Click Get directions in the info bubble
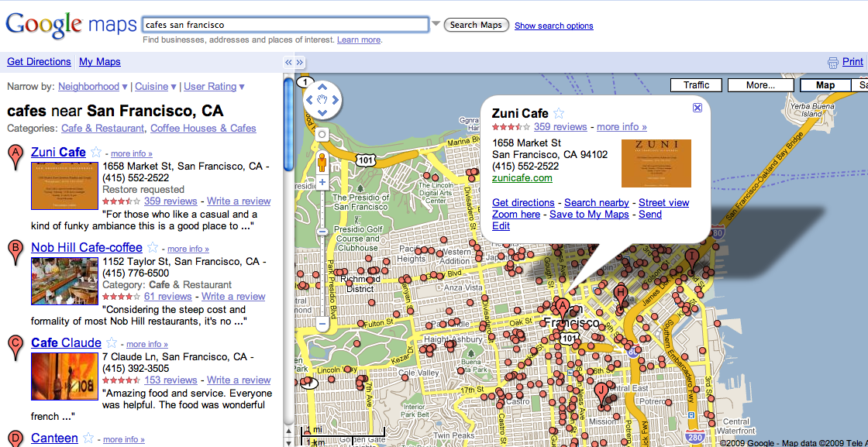868x447 pixels. click(x=523, y=202)
